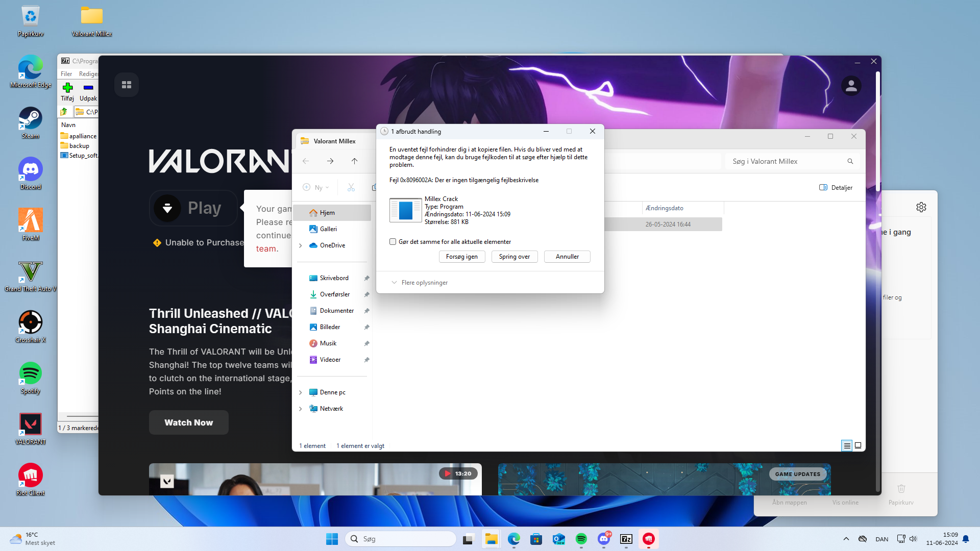
Task: Click the 7-Zip Udpak minus icon
Action: pyautogui.click(x=88, y=88)
